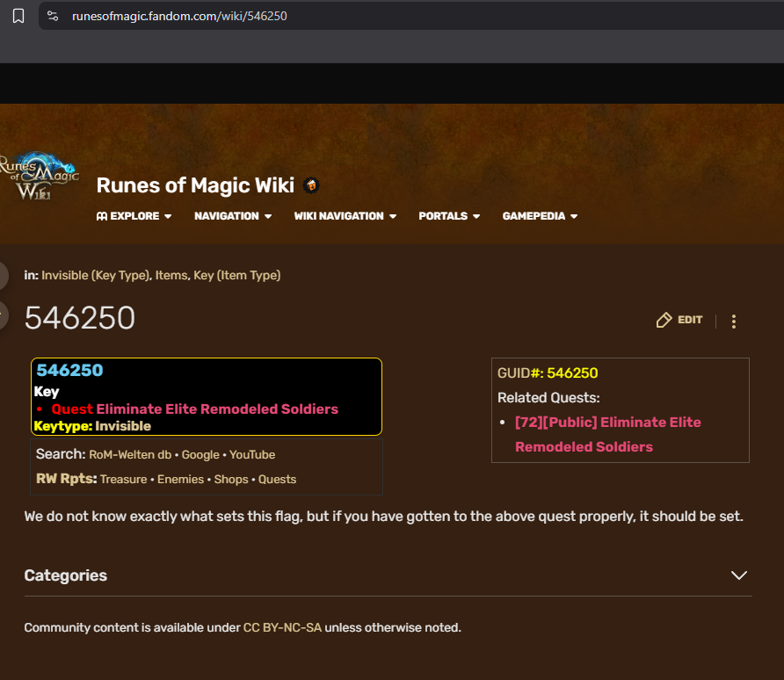The width and height of the screenshot is (784, 680).
Task: Open the site information icon in address bar
Action: point(53,16)
